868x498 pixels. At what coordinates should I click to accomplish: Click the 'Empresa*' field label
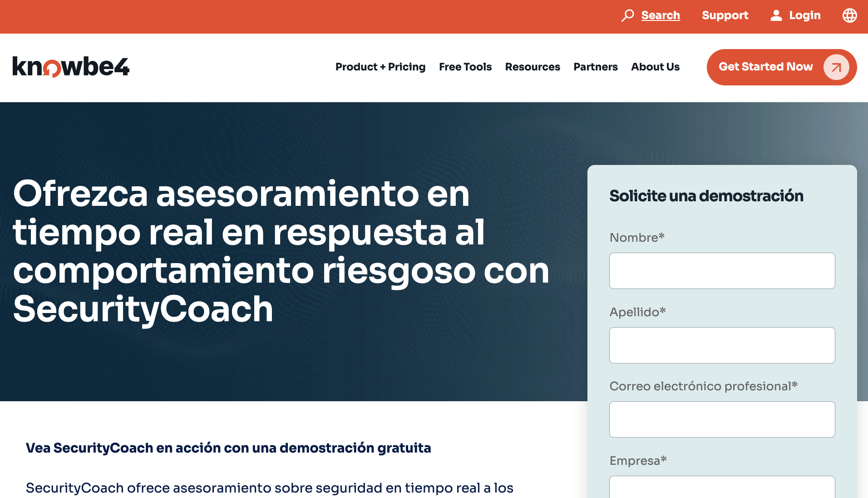click(x=638, y=460)
